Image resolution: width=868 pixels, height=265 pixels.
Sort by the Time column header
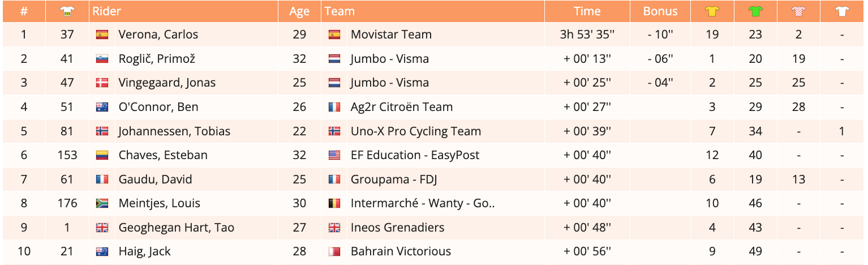[x=587, y=11]
